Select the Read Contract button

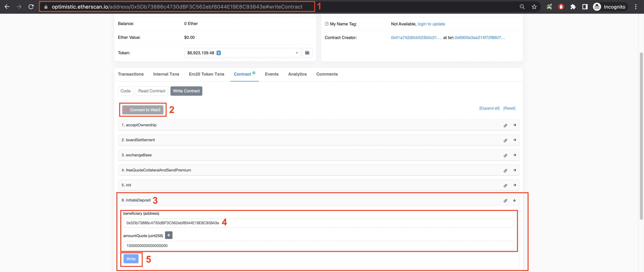[x=152, y=91]
